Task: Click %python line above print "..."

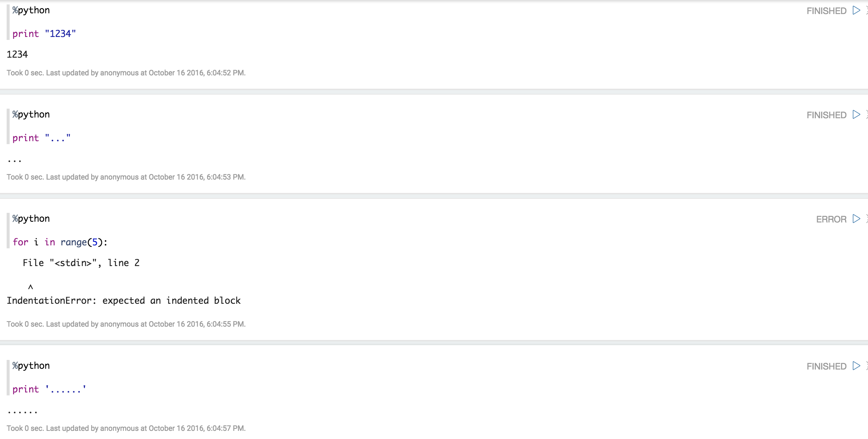Action: pyautogui.click(x=31, y=115)
